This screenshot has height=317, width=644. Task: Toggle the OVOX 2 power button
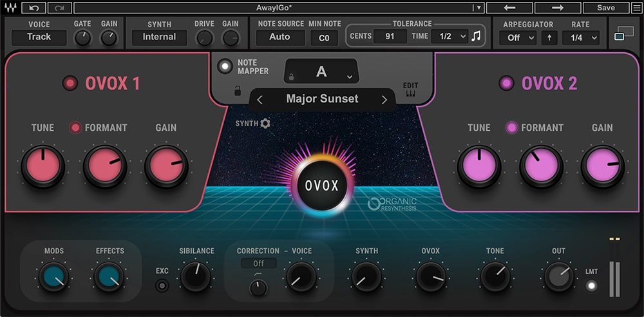(506, 83)
